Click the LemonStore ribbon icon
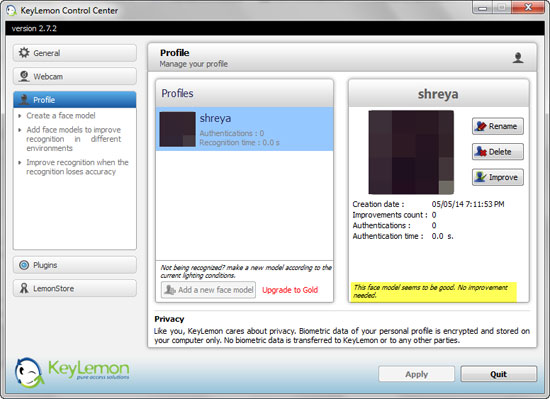550x399 pixels. pyautogui.click(x=24, y=289)
